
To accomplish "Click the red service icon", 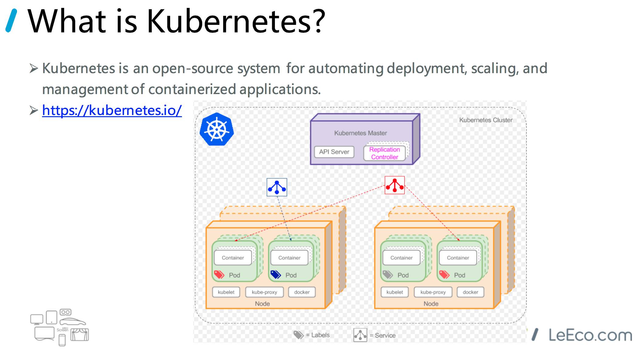I will pyautogui.click(x=395, y=185).
